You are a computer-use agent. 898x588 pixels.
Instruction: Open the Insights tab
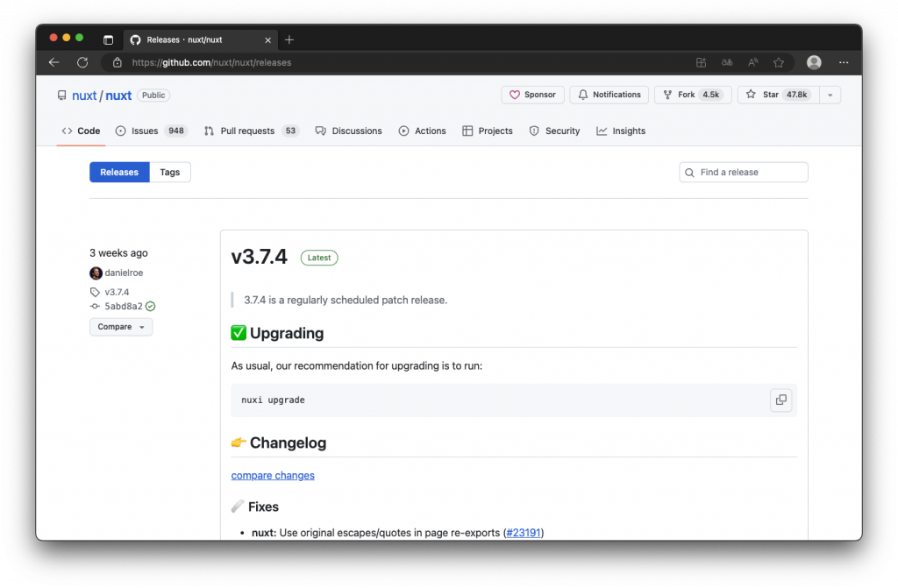pos(621,131)
